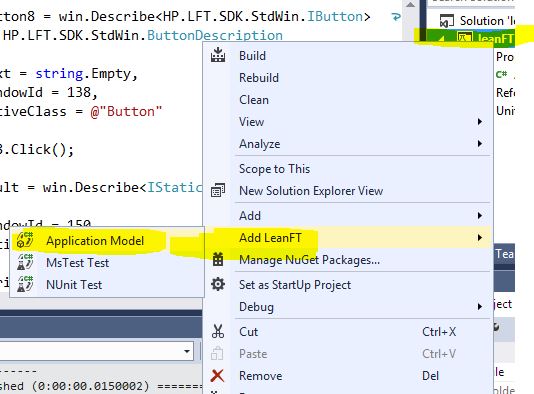Click the Manage NuGet Packages icon

point(218,259)
